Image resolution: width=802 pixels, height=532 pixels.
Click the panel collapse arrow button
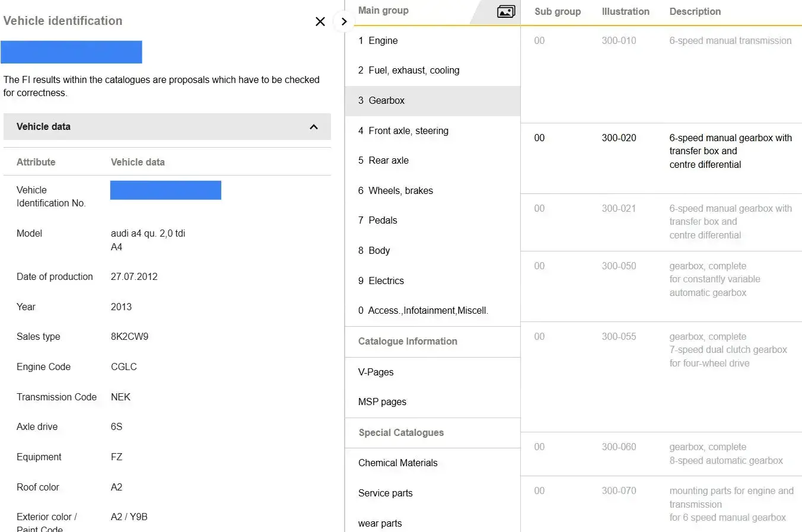click(344, 22)
